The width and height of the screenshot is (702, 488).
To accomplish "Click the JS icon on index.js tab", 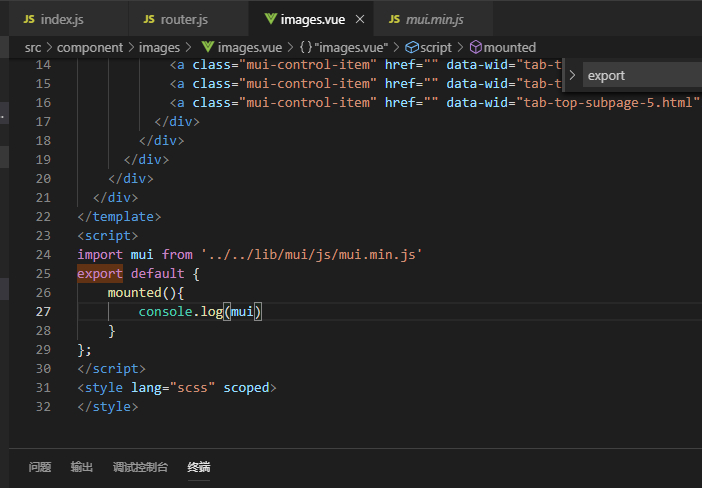I will 29,19.
